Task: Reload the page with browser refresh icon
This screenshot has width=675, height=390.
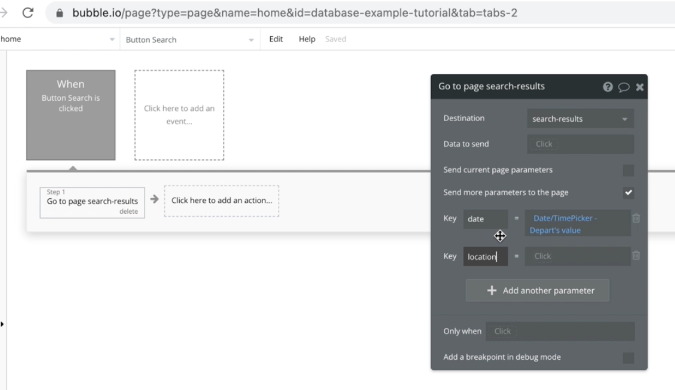Action: 28,13
